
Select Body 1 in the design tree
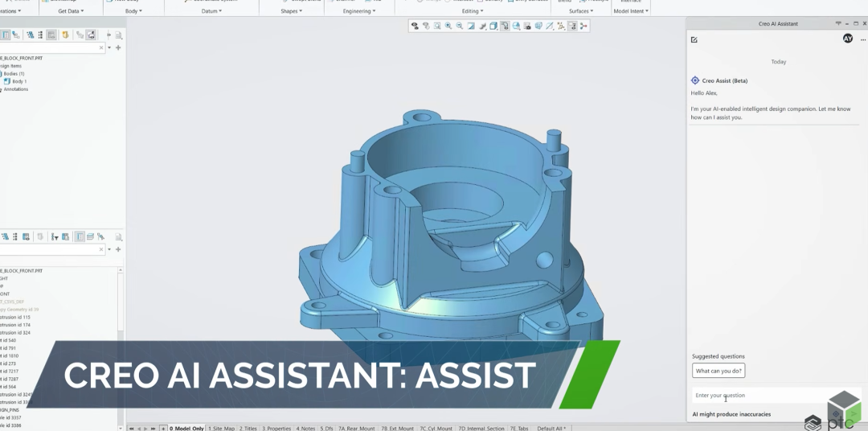19,81
